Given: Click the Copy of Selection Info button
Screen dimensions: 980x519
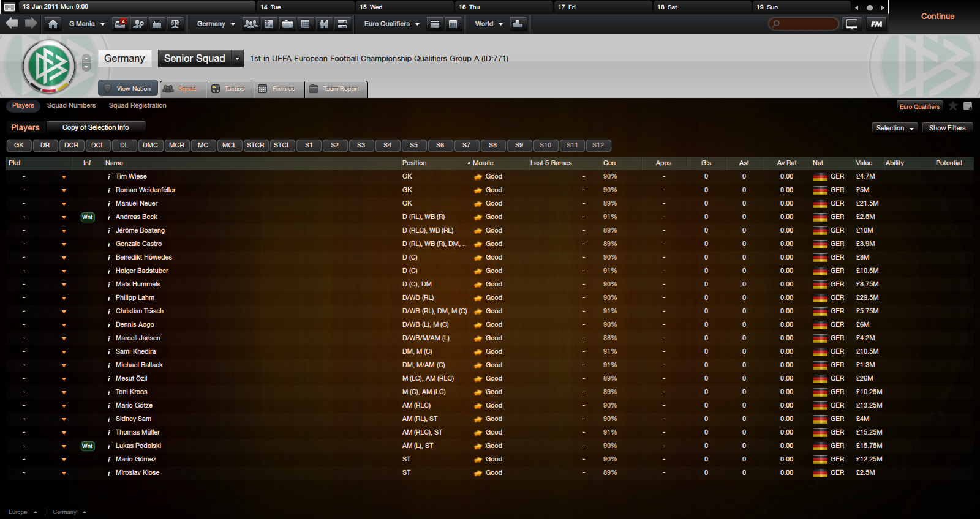Looking at the screenshot, I should tap(96, 127).
